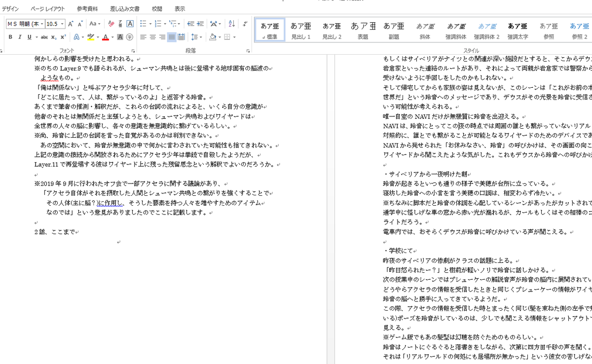Shrink font size with the smaller A icon

(79, 24)
